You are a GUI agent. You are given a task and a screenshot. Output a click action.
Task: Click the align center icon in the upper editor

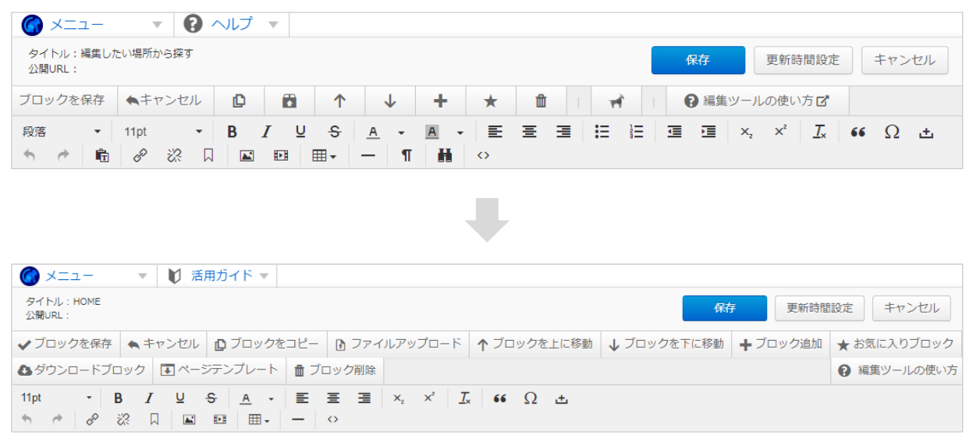529,132
